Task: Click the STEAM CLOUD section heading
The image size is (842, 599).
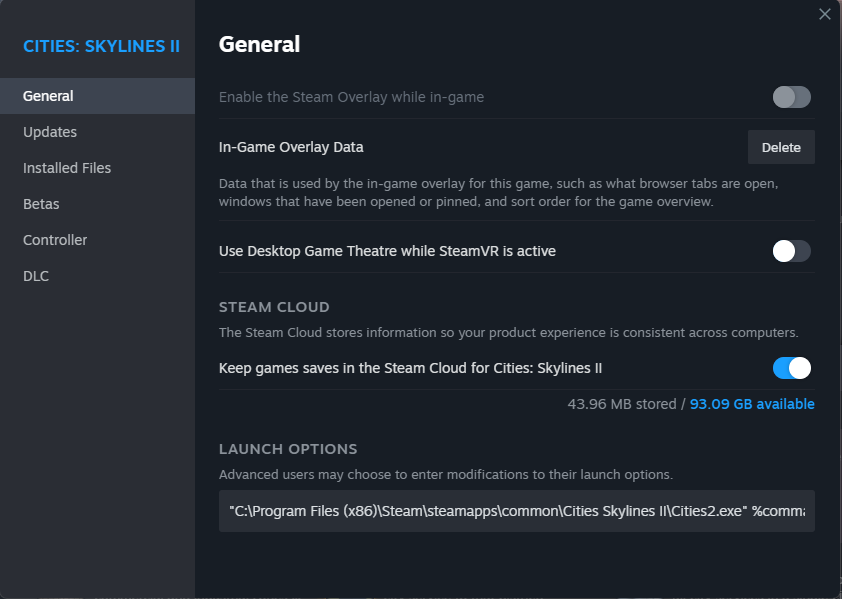Action: tap(274, 307)
